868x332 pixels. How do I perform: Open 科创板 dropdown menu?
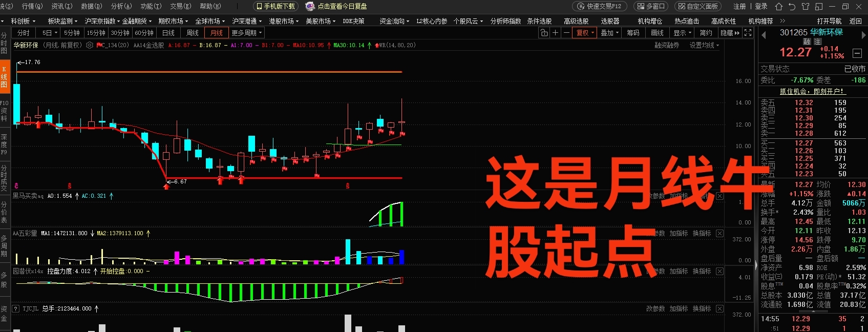[23, 21]
